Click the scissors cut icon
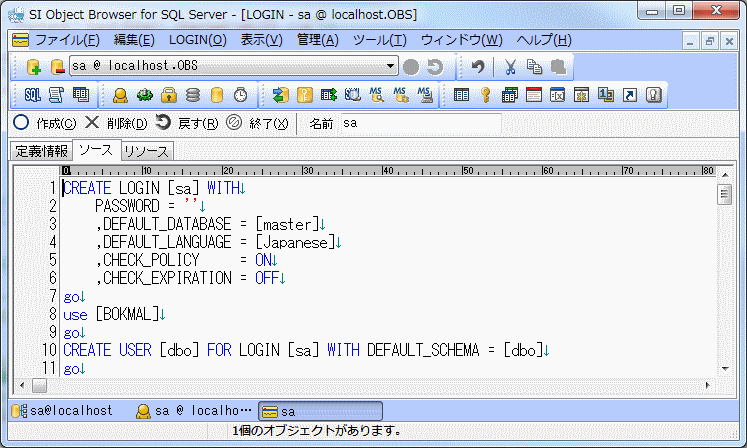 (x=510, y=67)
